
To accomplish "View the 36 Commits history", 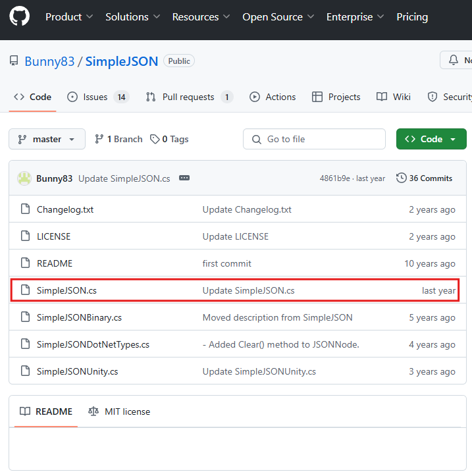I will [x=425, y=178].
